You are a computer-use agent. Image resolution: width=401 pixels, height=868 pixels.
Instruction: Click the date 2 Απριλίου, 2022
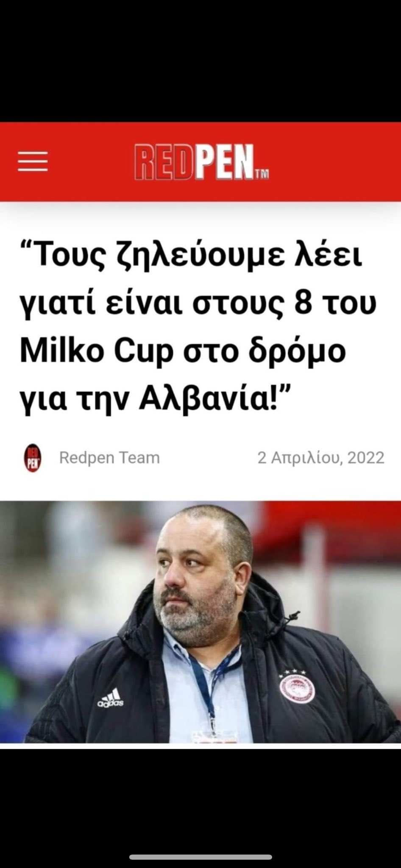(x=321, y=458)
